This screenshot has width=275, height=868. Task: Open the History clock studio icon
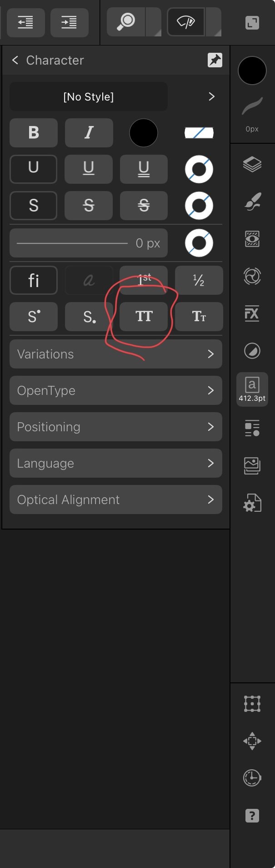(252, 778)
